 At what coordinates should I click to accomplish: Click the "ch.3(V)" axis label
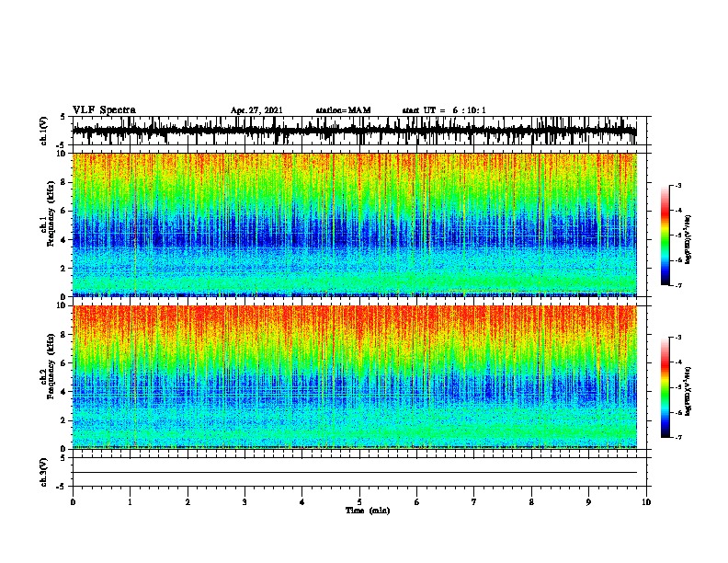[x=44, y=472]
